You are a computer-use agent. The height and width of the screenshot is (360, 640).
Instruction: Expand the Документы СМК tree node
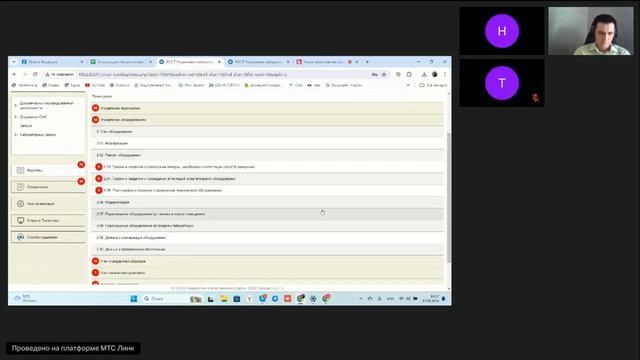pyautogui.click(x=16, y=117)
